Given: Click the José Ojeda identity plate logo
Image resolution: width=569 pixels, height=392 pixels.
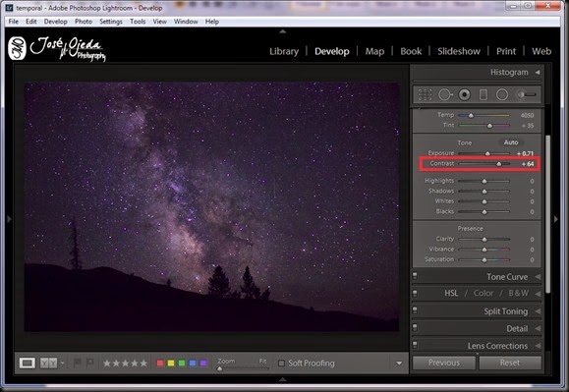Looking at the screenshot, I should (x=57, y=48).
